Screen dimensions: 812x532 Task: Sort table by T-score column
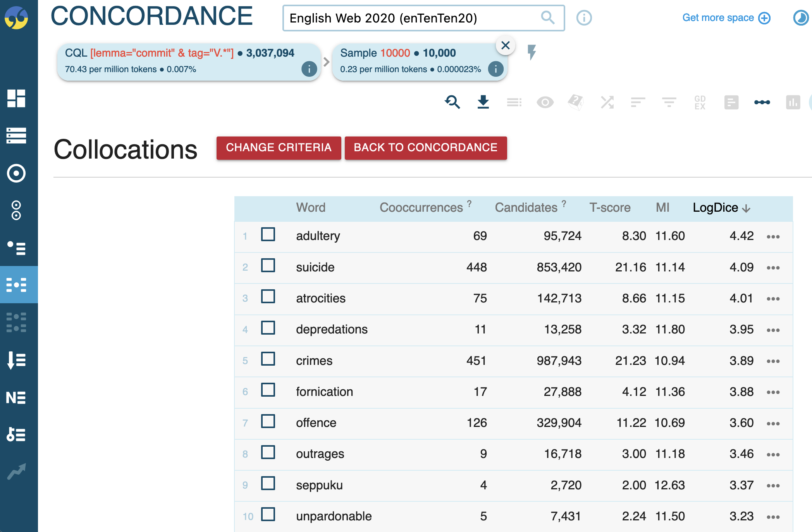click(x=610, y=207)
